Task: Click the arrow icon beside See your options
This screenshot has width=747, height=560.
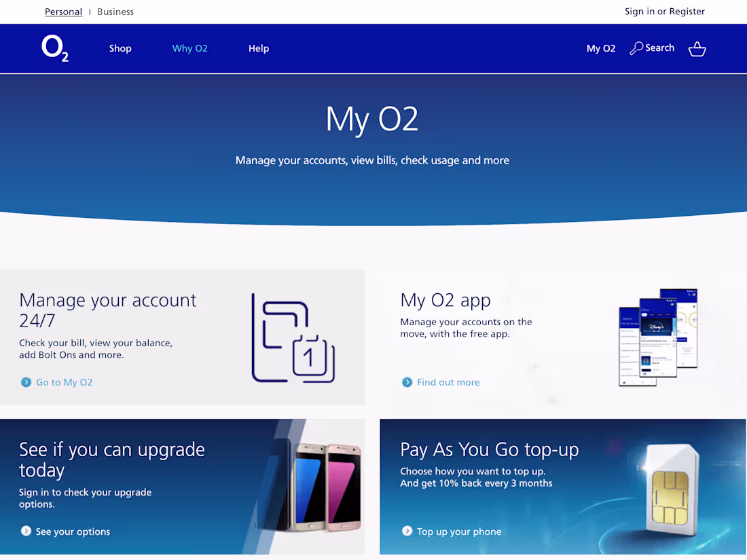Action: (25, 531)
